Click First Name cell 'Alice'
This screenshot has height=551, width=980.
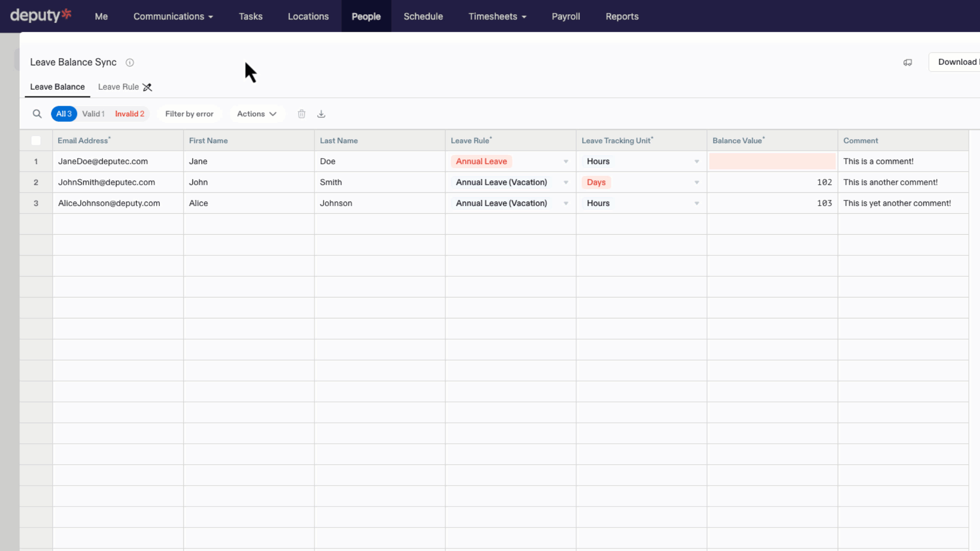(249, 203)
